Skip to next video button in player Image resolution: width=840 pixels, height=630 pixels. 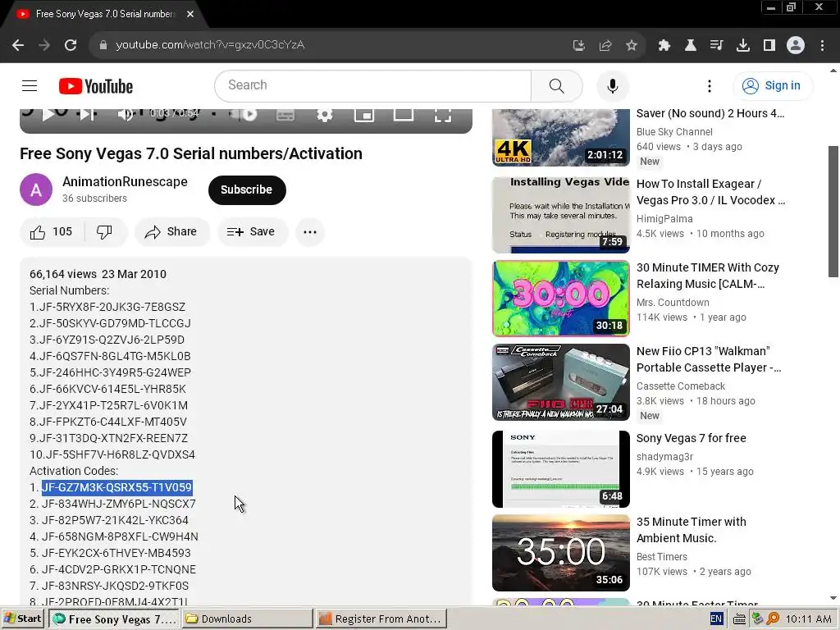88,114
